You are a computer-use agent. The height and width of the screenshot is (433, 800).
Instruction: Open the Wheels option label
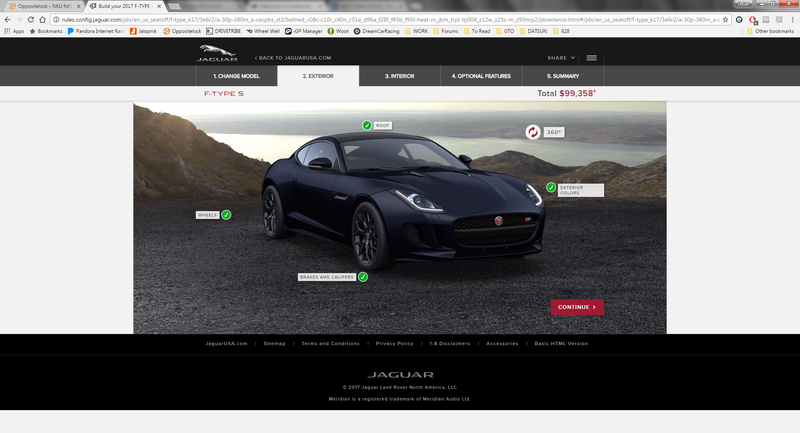point(207,215)
